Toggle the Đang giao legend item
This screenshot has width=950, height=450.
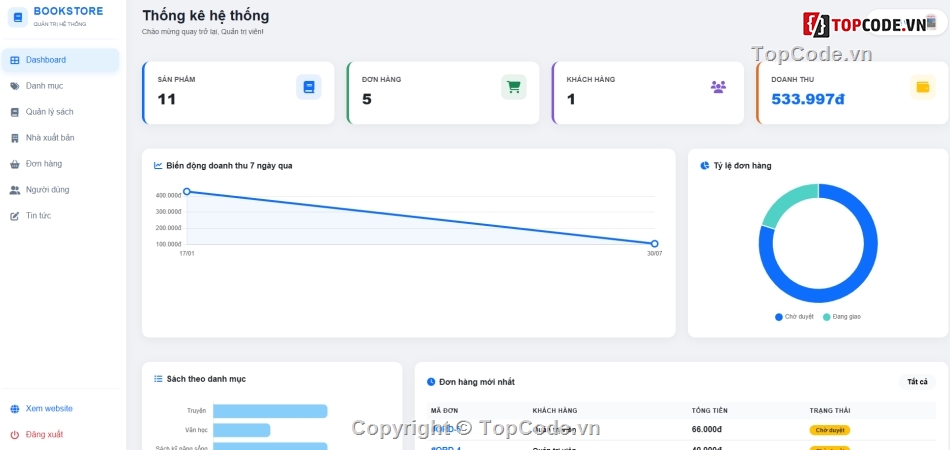click(x=842, y=317)
